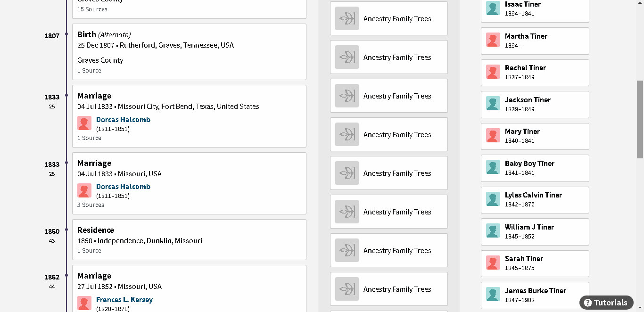
Task: Open James Burke Tiner family member card
Action: (x=535, y=295)
